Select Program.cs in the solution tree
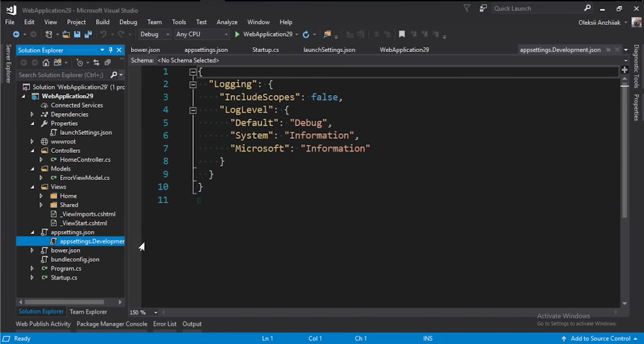Image resolution: width=644 pixels, height=344 pixels. pos(65,269)
